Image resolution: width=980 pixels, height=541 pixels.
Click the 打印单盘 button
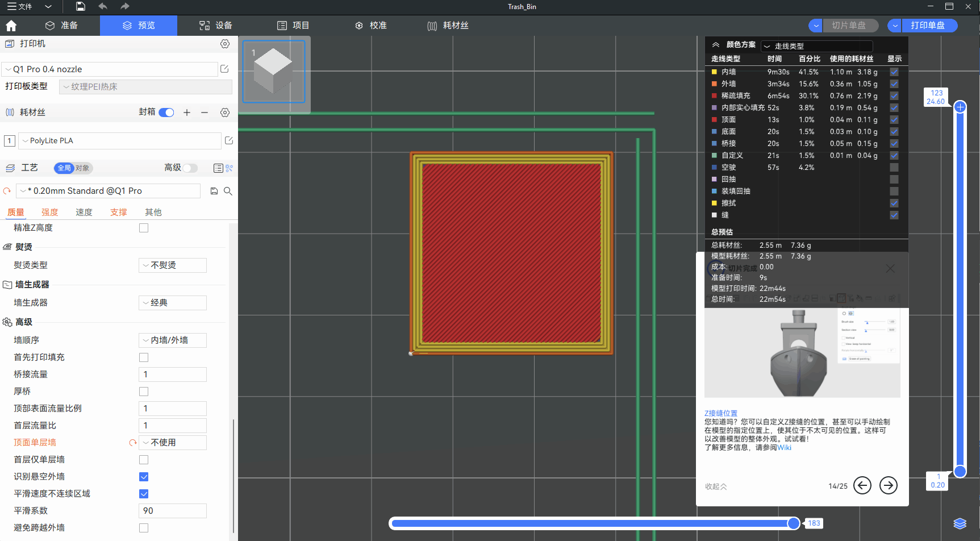point(928,26)
